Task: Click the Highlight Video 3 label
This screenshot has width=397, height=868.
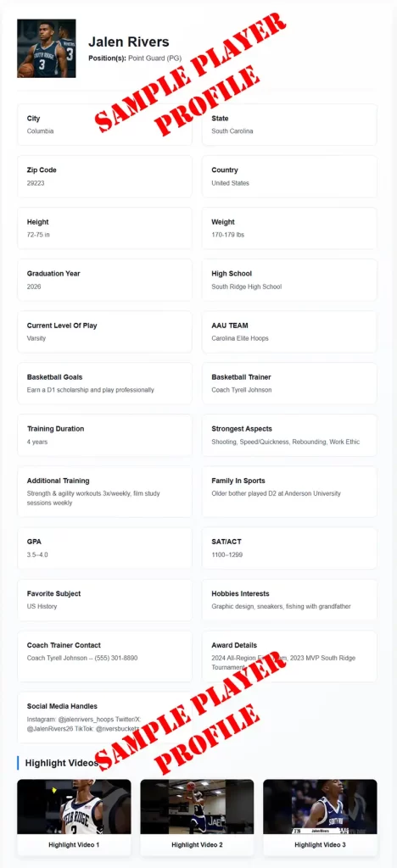Action: tap(320, 845)
